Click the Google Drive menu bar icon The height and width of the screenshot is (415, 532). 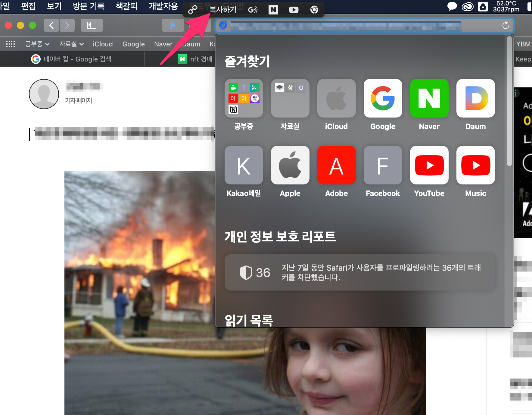pyautogui.click(x=483, y=6)
